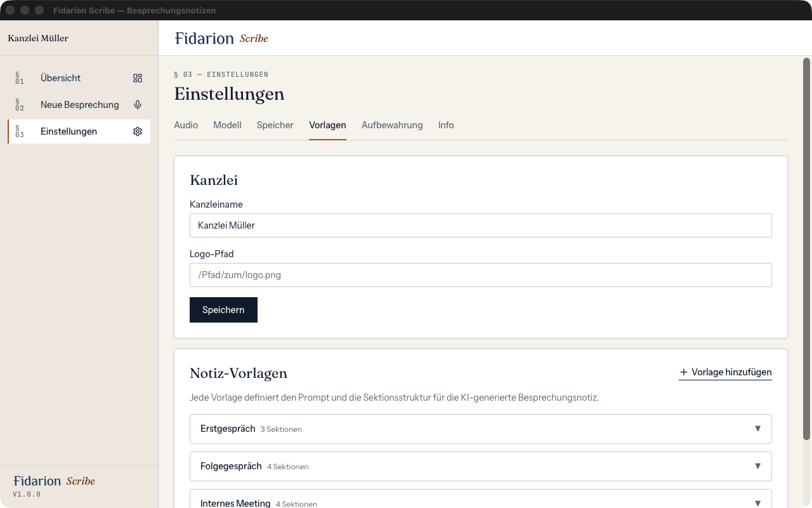Click the red close window button
Image resolution: width=812 pixels, height=508 pixels.
(x=10, y=10)
